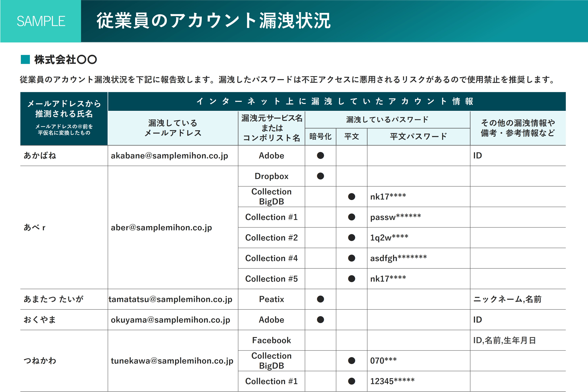
Task: Click the note ID,名前,生年月日
Action: [x=504, y=340]
